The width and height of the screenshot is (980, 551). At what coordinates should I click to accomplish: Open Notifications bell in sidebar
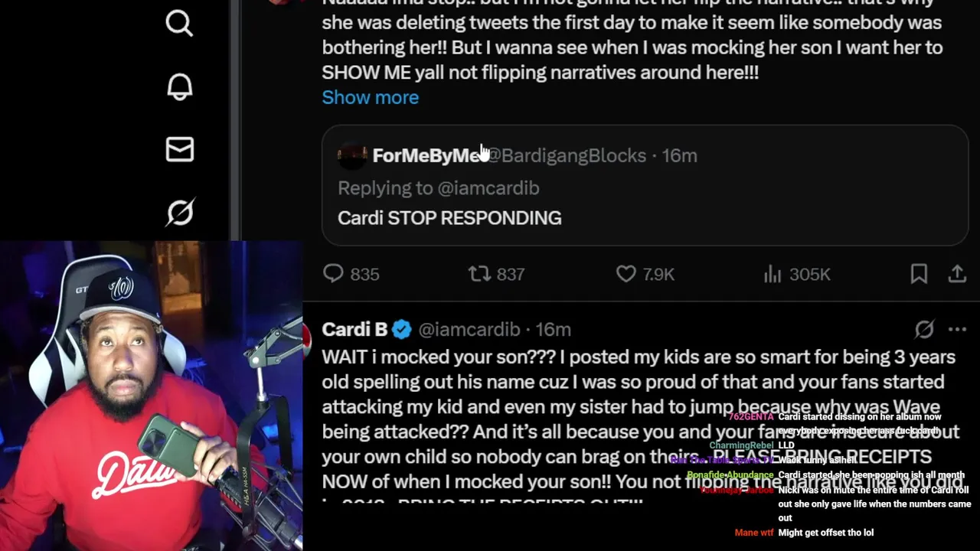tap(179, 86)
